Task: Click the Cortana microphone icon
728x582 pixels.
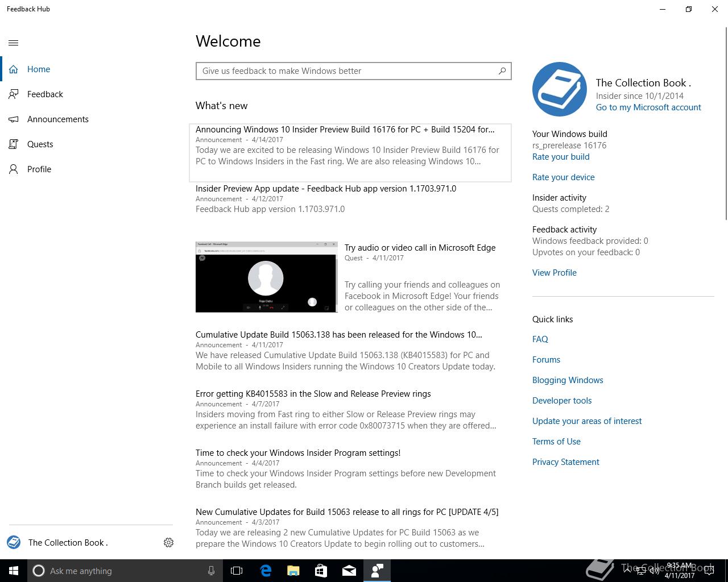Action: (x=211, y=571)
